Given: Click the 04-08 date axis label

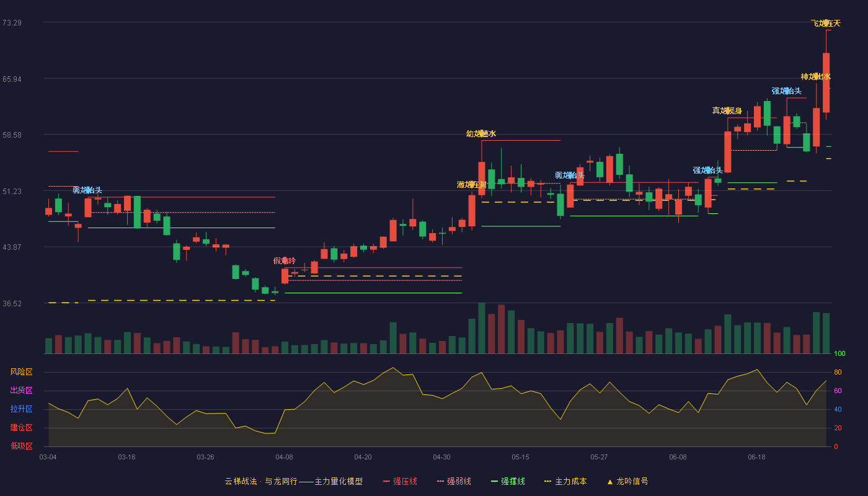Looking at the screenshot, I should point(284,457).
